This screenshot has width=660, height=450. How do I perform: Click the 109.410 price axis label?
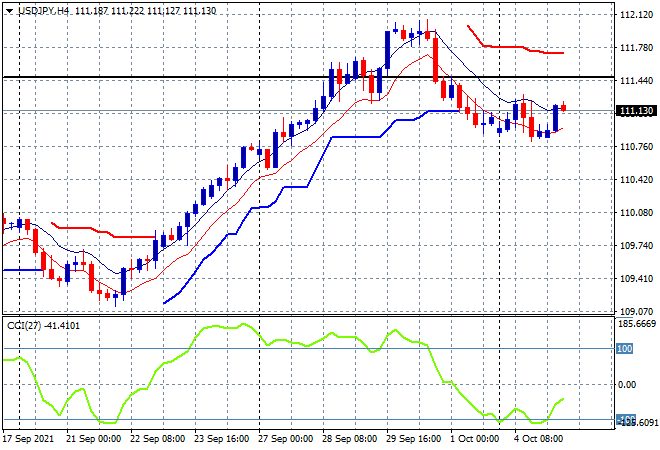point(636,279)
